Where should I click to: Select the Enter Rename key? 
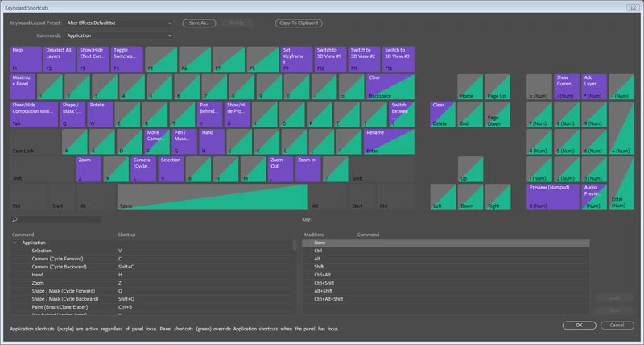point(389,142)
